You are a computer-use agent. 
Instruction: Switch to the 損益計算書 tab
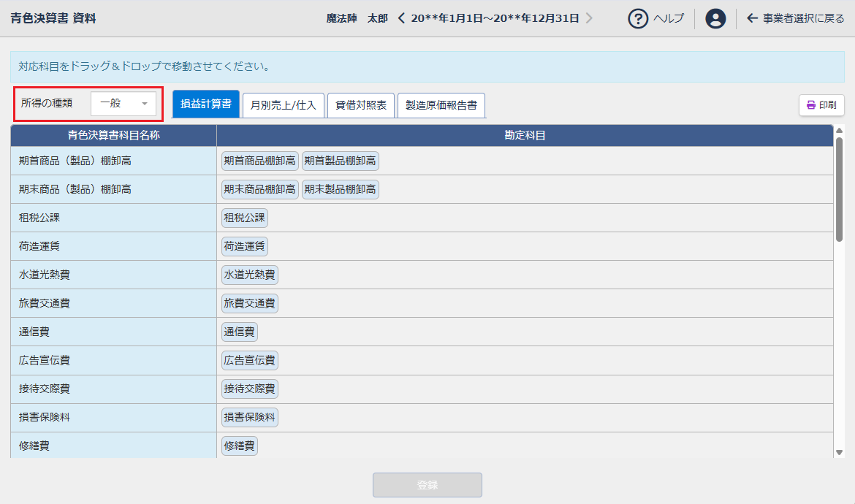[205, 104]
